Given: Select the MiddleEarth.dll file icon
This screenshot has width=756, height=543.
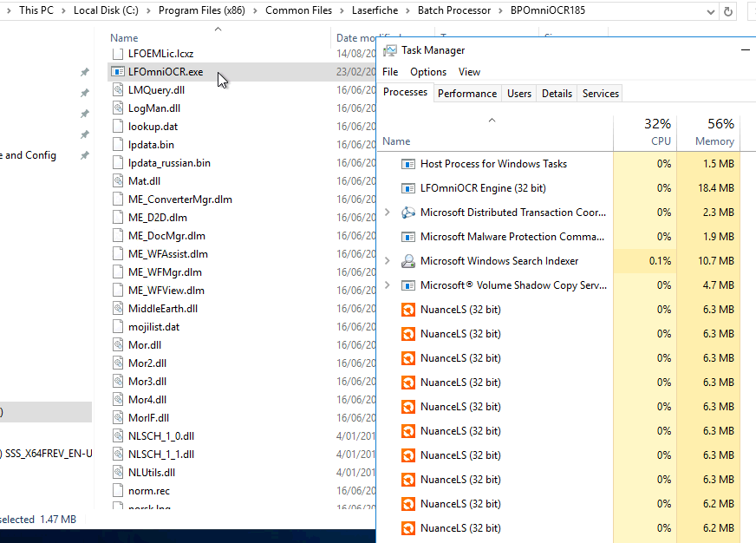Looking at the screenshot, I should (118, 309).
